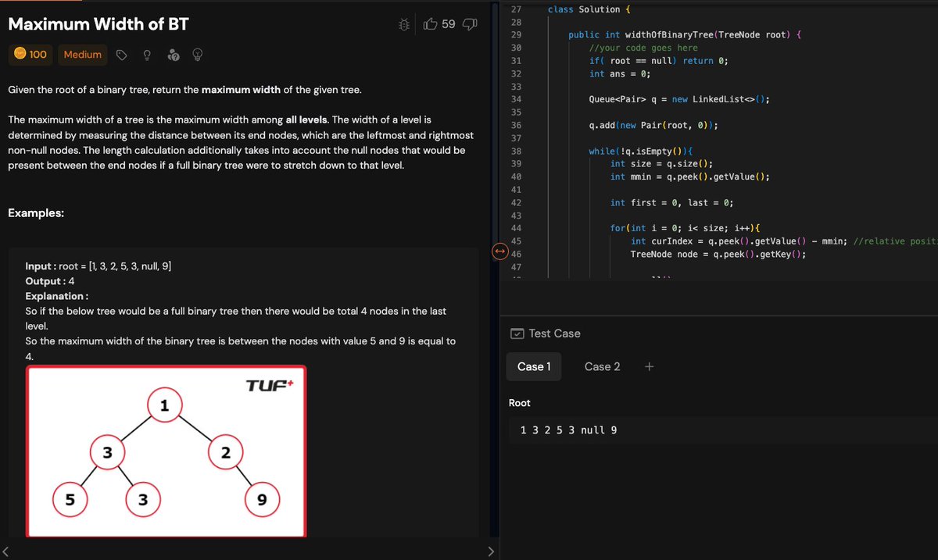Screen dimensions: 938x560
Task: Click the widthOfBinaryTree method signature line
Action: click(685, 35)
